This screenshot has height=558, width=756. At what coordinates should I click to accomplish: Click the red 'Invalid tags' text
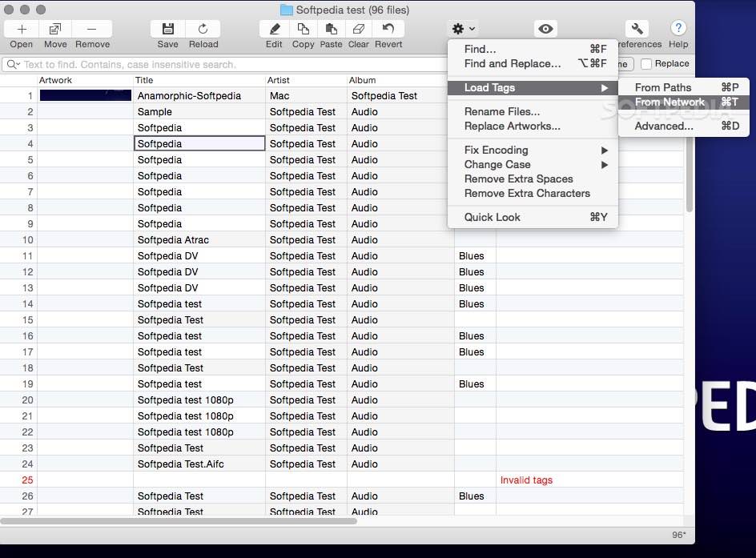(x=526, y=480)
